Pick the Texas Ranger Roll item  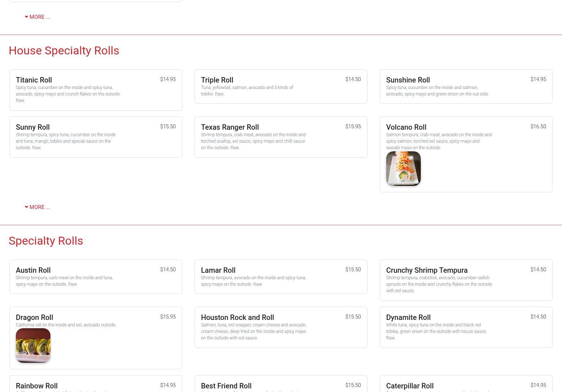click(281, 137)
